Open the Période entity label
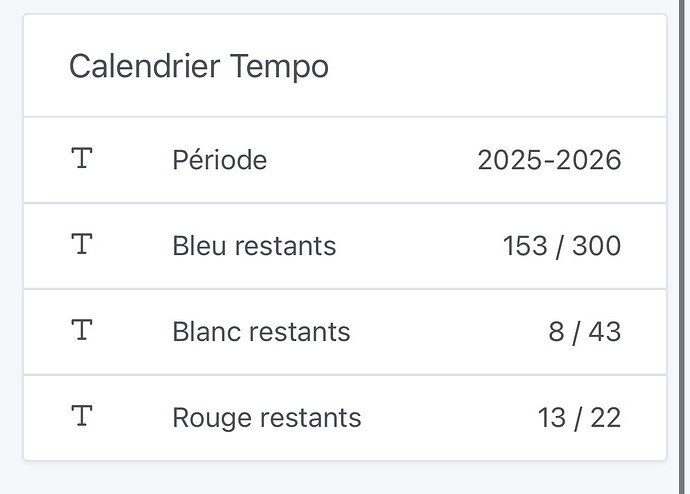This screenshot has height=494, width=690. (219, 159)
